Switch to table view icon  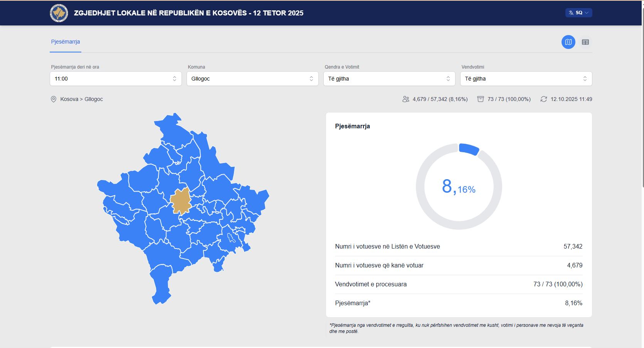(585, 42)
